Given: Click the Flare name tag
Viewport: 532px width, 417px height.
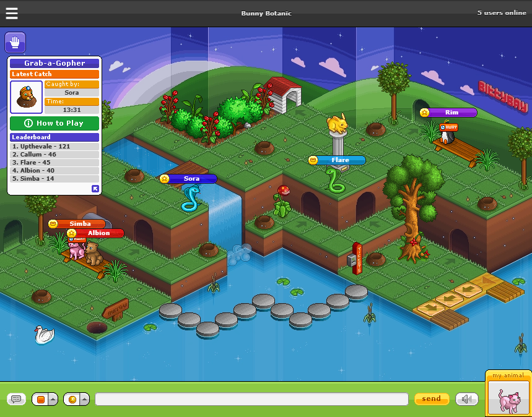Looking at the screenshot, I should click(x=340, y=160).
